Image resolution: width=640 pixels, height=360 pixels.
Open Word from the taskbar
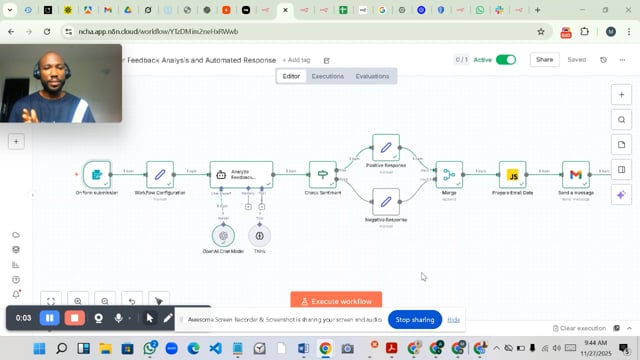click(x=303, y=349)
